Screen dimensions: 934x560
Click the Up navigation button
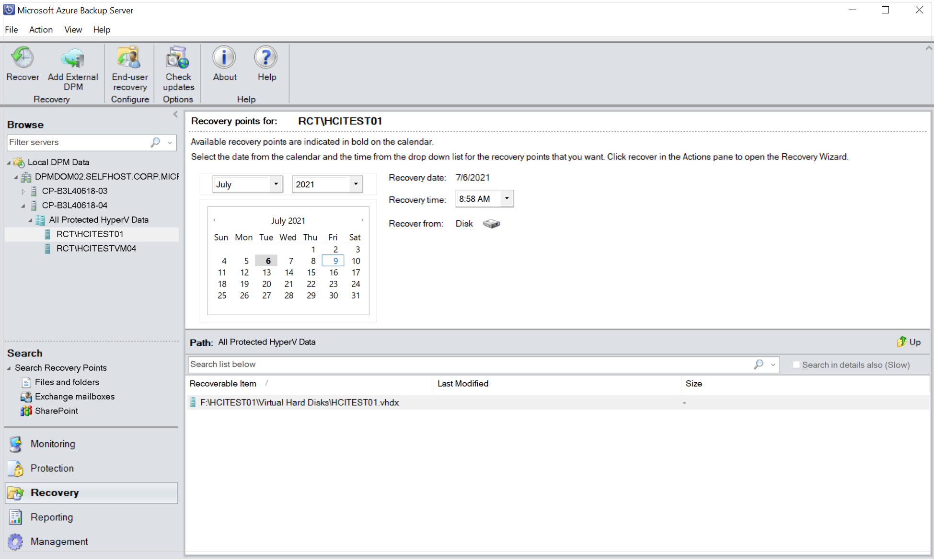point(908,342)
